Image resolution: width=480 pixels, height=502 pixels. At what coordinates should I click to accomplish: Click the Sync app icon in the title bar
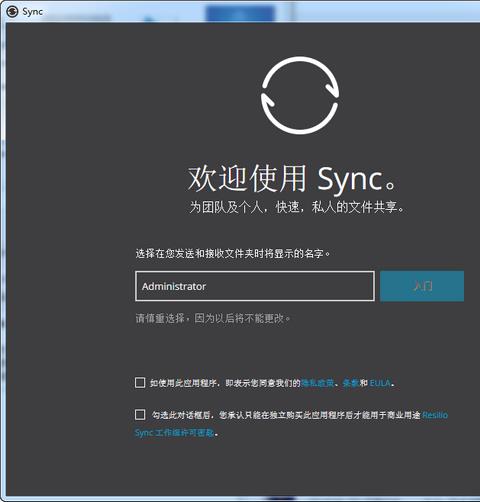[12, 12]
